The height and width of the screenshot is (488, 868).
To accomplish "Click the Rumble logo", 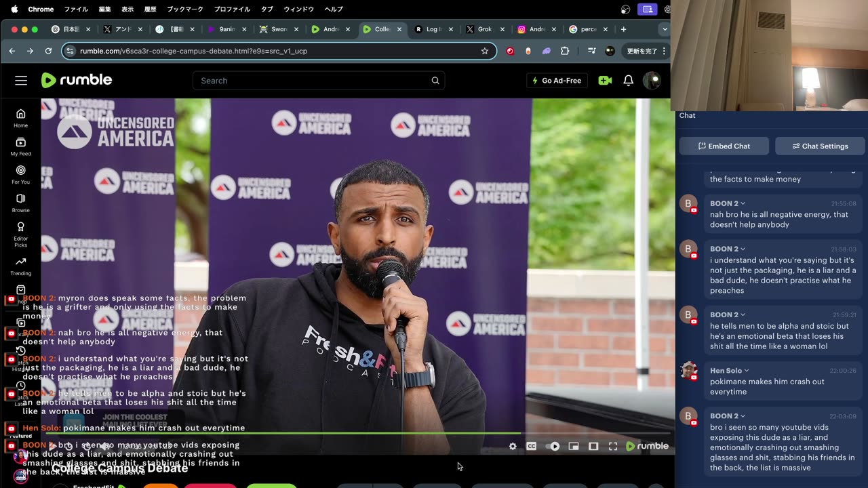I will click(77, 80).
